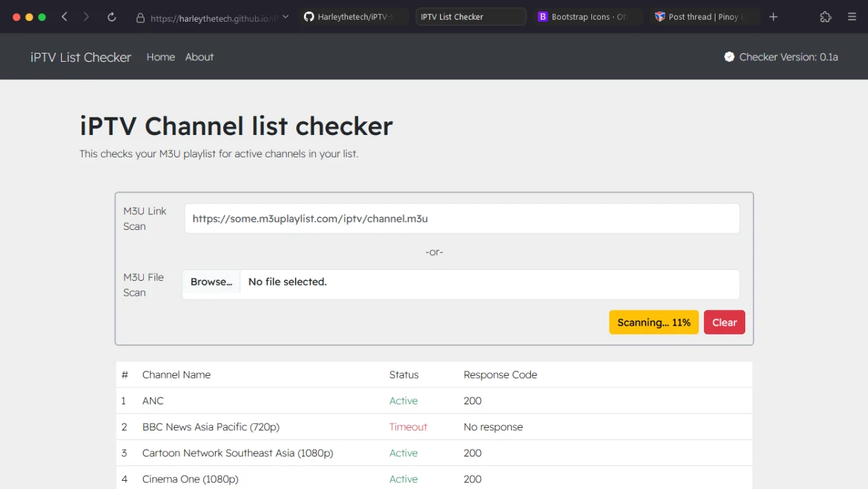Screen dimensions: 868x489
Task: Select the Cinema One (1080p) row
Action: [434, 479]
